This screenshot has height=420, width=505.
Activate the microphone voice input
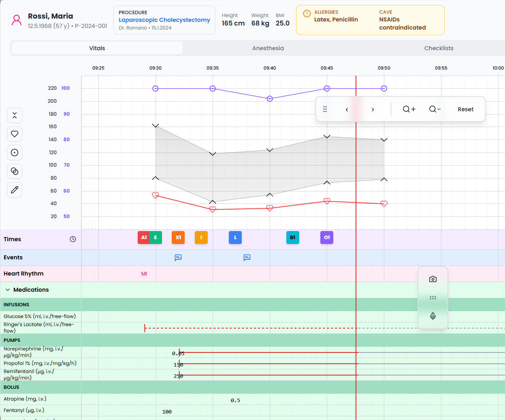[x=433, y=316]
